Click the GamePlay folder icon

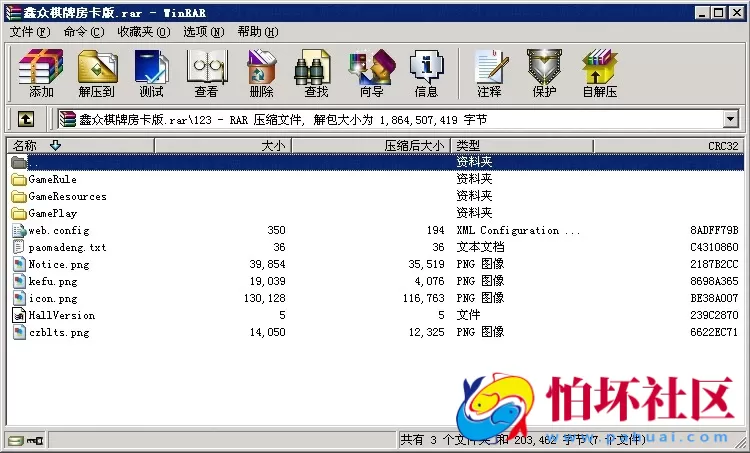point(19,213)
